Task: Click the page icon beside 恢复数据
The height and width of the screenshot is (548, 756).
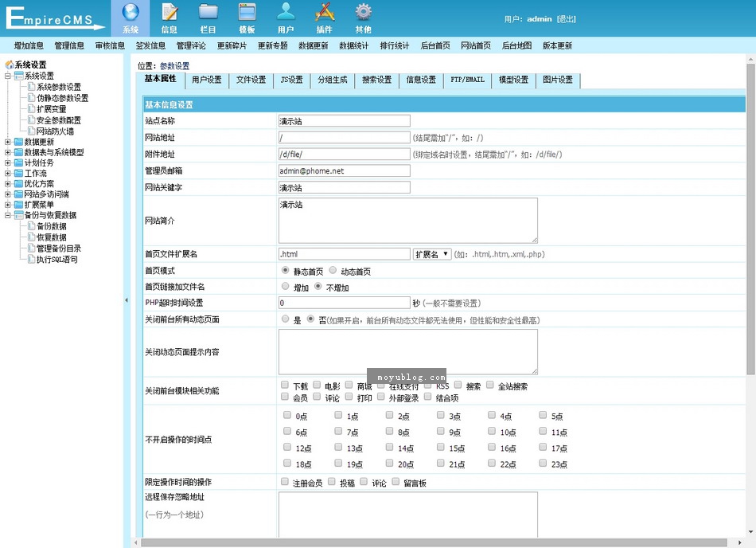Action: click(31, 237)
